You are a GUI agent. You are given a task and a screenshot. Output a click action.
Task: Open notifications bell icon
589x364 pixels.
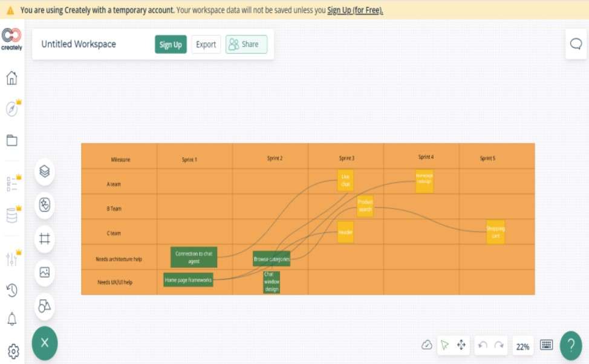click(11, 319)
